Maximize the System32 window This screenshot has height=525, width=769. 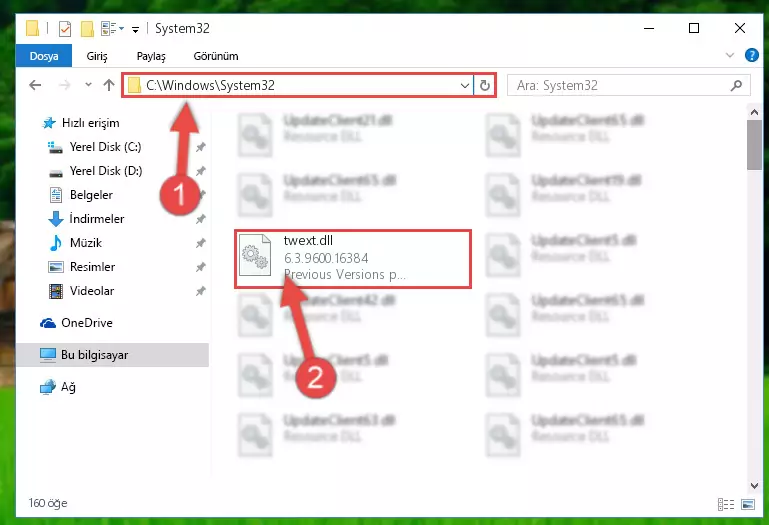pyautogui.click(x=694, y=28)
